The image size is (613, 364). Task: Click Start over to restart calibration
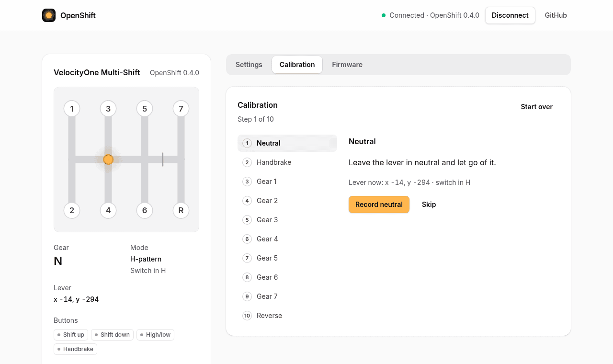(537, 107)
